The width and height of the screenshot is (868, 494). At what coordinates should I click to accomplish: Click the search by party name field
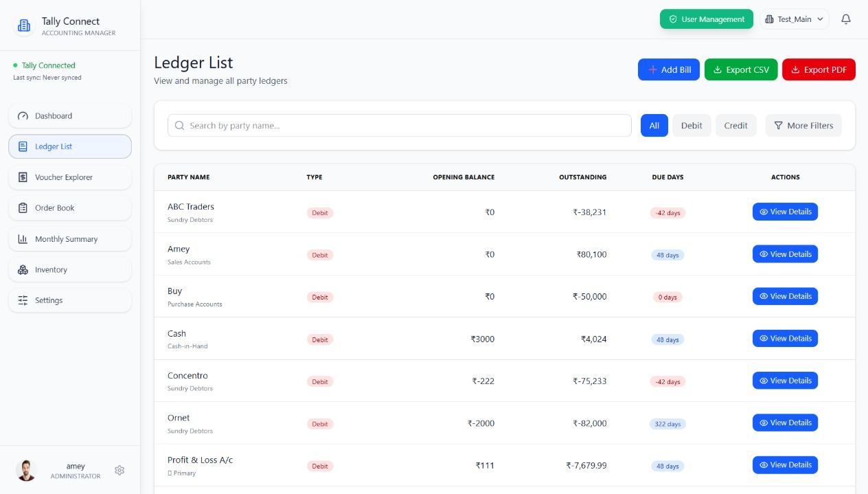point(400,126)
